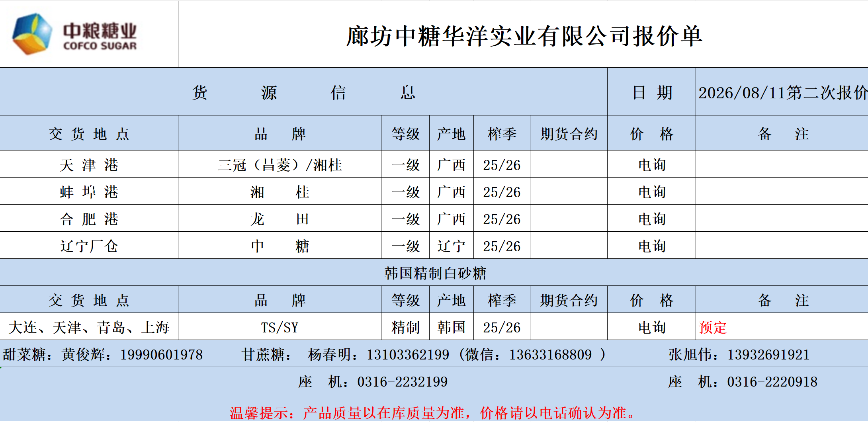Click 期货合约 header in the domestic sugar table
Screen dimensions: 868x422
tap(569, 134)
